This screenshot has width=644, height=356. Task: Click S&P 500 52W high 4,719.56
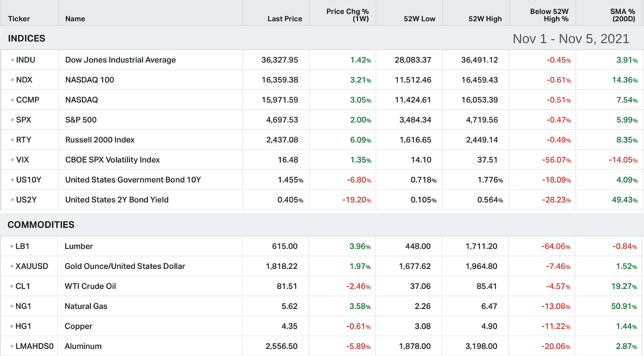482,119
